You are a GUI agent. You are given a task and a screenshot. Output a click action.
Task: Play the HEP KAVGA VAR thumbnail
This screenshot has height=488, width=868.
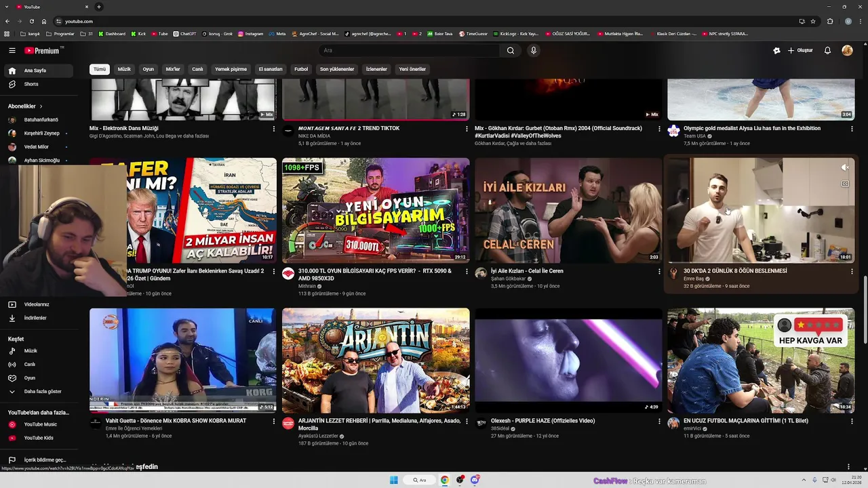click(761, 361)
